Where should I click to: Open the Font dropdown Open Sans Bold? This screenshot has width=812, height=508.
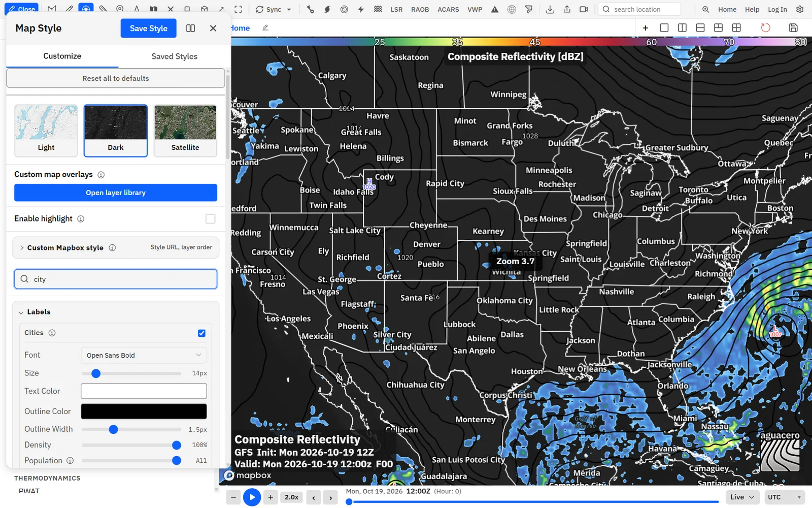pyautogui.click(x=144, y=355)
